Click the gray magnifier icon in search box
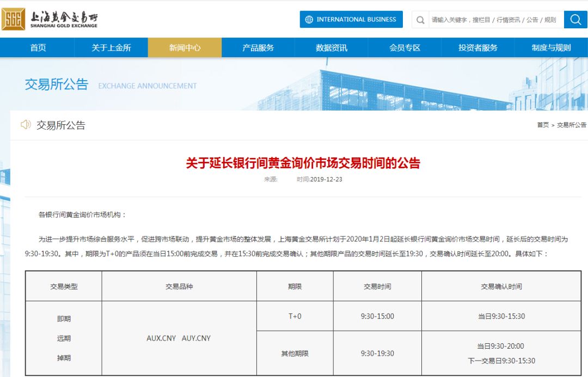588x377 pixels. (x=420, y=20)
